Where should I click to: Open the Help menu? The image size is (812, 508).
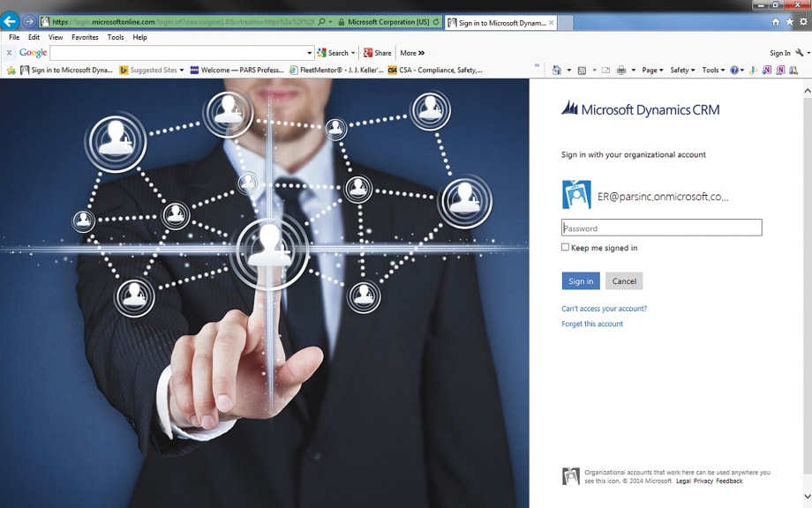139,37
